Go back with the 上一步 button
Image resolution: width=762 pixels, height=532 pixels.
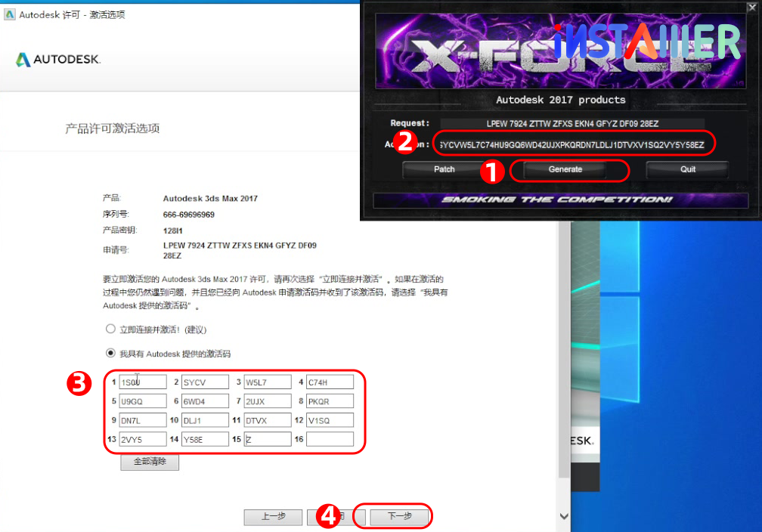coord(273,516)
